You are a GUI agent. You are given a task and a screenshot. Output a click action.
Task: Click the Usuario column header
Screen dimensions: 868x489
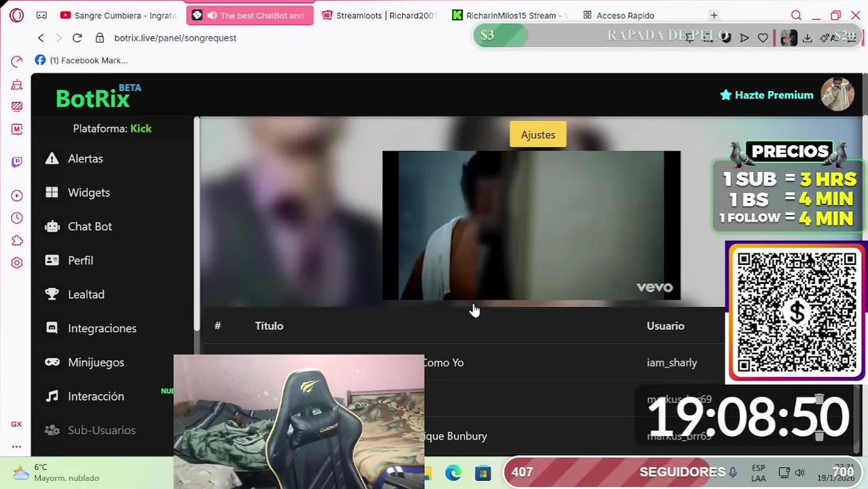pos(666,326)
